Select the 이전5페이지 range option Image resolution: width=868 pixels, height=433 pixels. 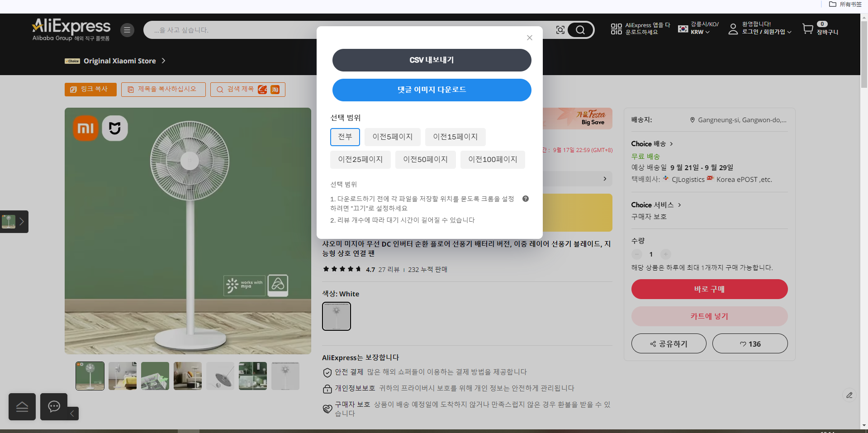392,137
